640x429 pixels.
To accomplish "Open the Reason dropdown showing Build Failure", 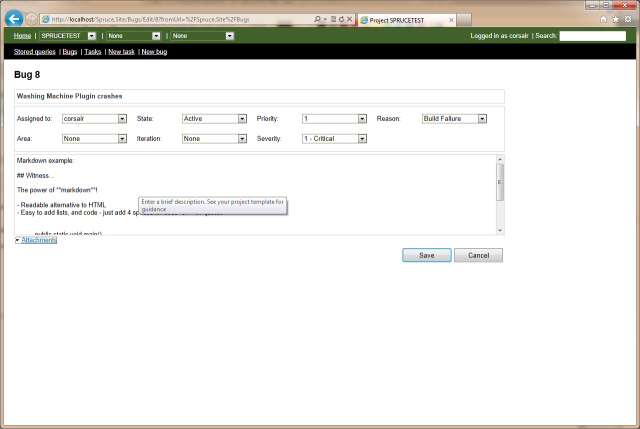I will click(454, 118).
